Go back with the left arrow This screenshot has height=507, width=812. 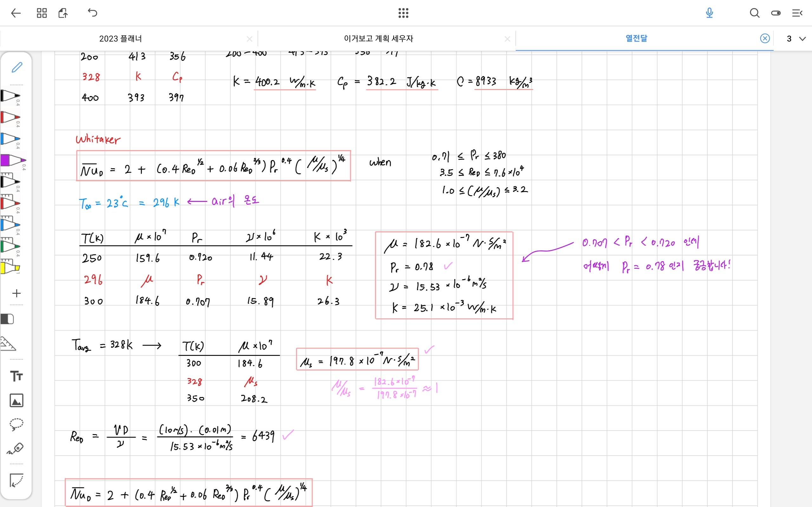(16, 13)
